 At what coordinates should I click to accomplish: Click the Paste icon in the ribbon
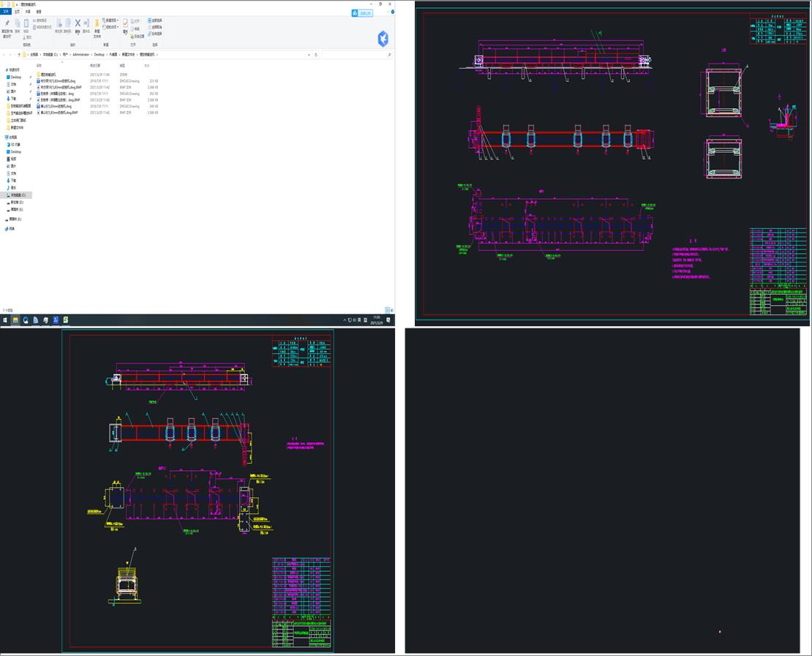[x=27, y=24]
